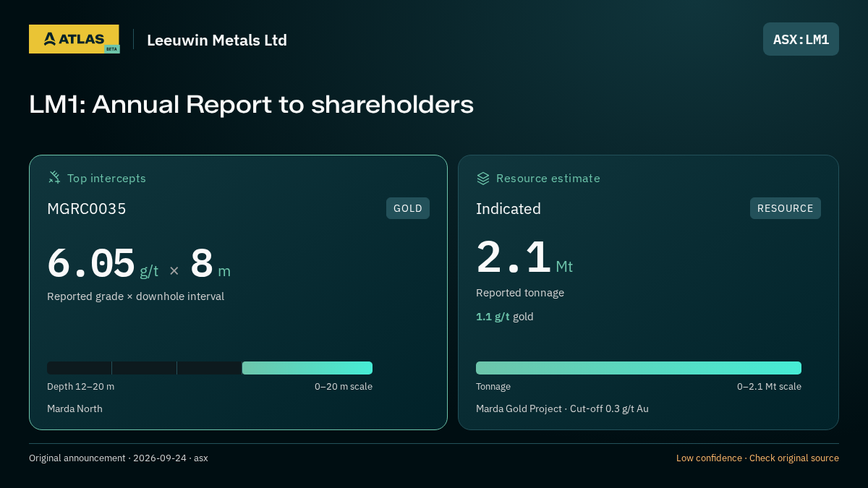This screenshot has height=488, width=868.
Task: Click the Leeuwin Metals Ltd company name
Action: (x=217, y=40)
